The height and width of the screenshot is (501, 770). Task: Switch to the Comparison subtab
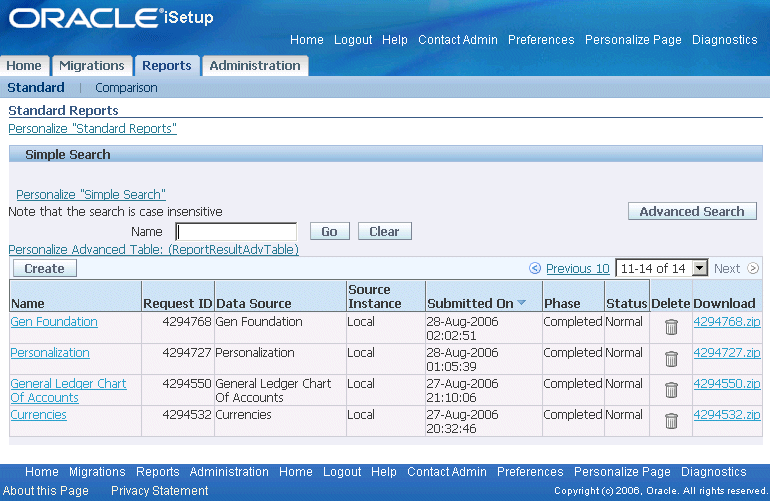(126, 88)
